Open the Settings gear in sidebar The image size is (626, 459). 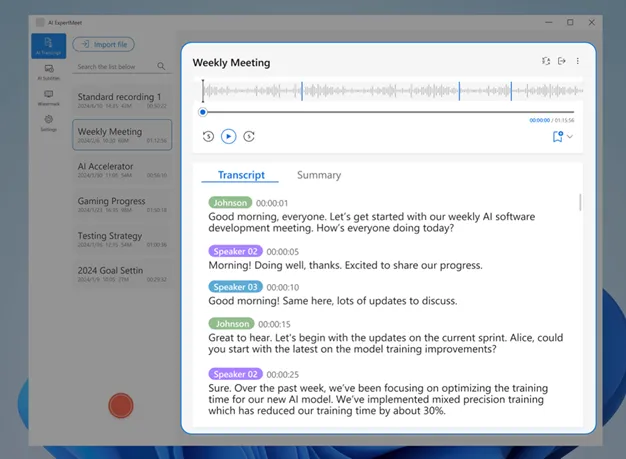pos(48,123)
